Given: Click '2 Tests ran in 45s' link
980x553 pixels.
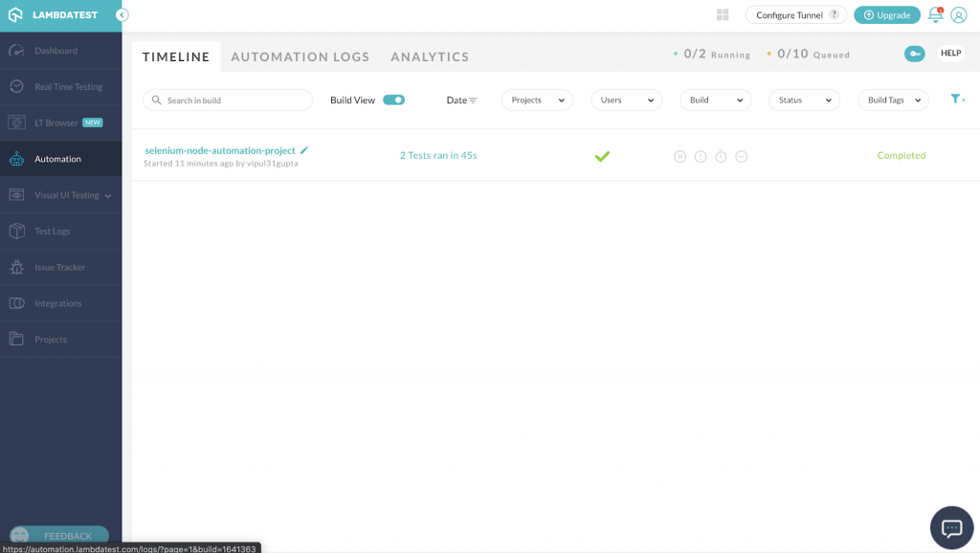Looking at the screenshot, I should pyautogui.click(x=438, y=155).
